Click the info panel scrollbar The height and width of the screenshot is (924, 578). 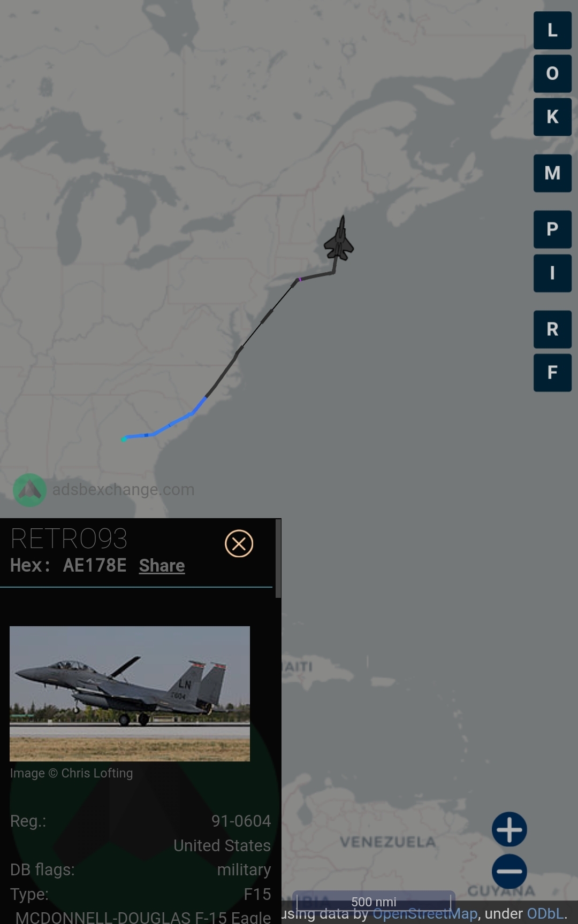[278, 558]
